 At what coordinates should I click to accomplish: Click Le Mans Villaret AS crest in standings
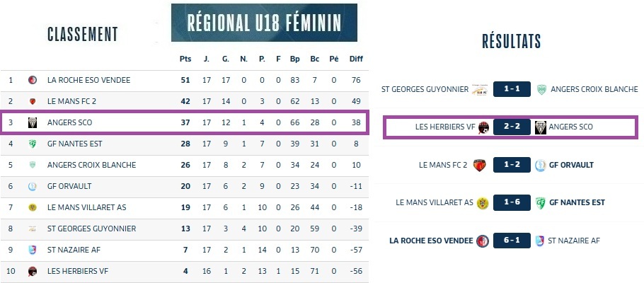33,207
